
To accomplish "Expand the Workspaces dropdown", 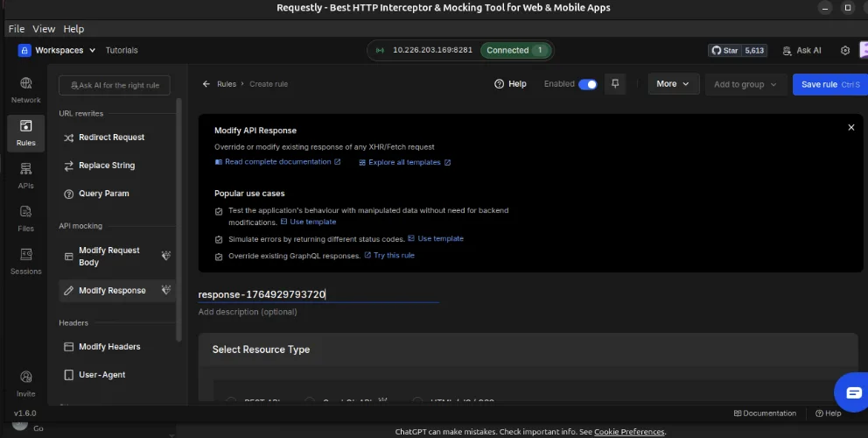I will pyautogui.click(x=57, y=51).
